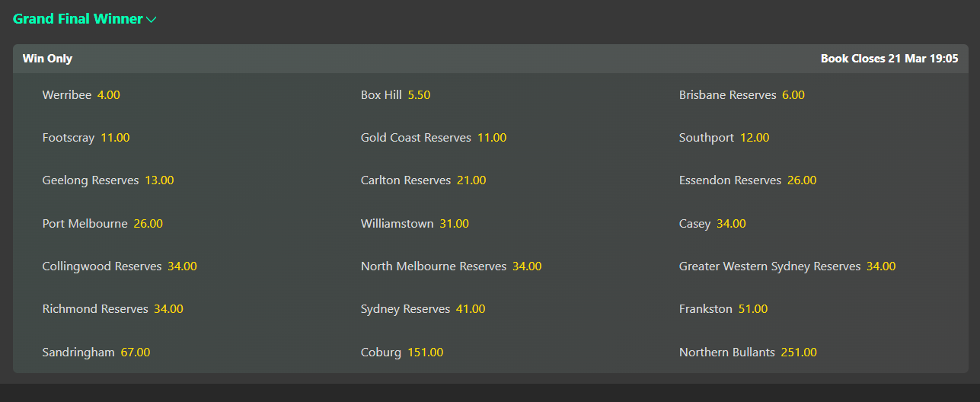Select Werribee at 4.00 odds

click(x=81, y=95)
